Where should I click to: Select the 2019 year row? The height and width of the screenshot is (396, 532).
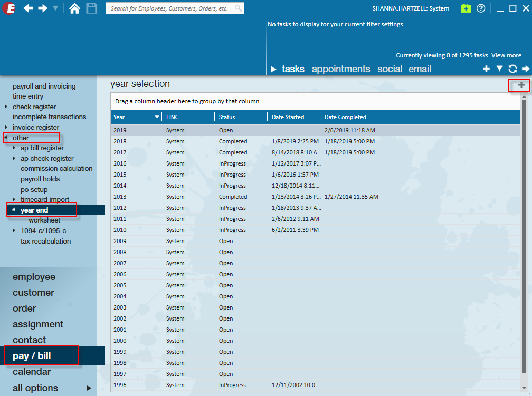tap(316, 130)
